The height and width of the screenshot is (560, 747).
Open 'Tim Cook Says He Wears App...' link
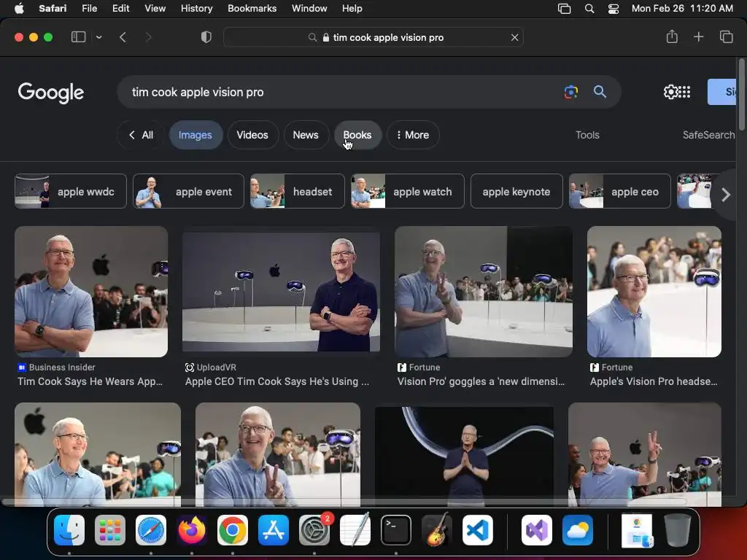(x=90, y=381)
